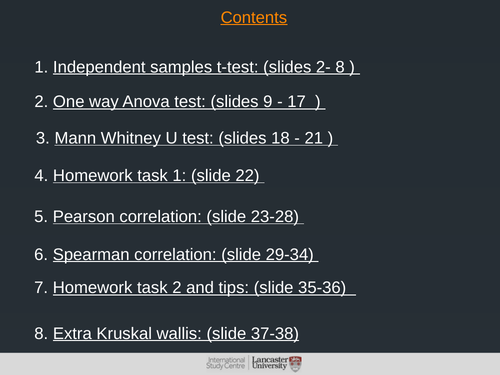Click the orange Contents title link

(254, 18)
